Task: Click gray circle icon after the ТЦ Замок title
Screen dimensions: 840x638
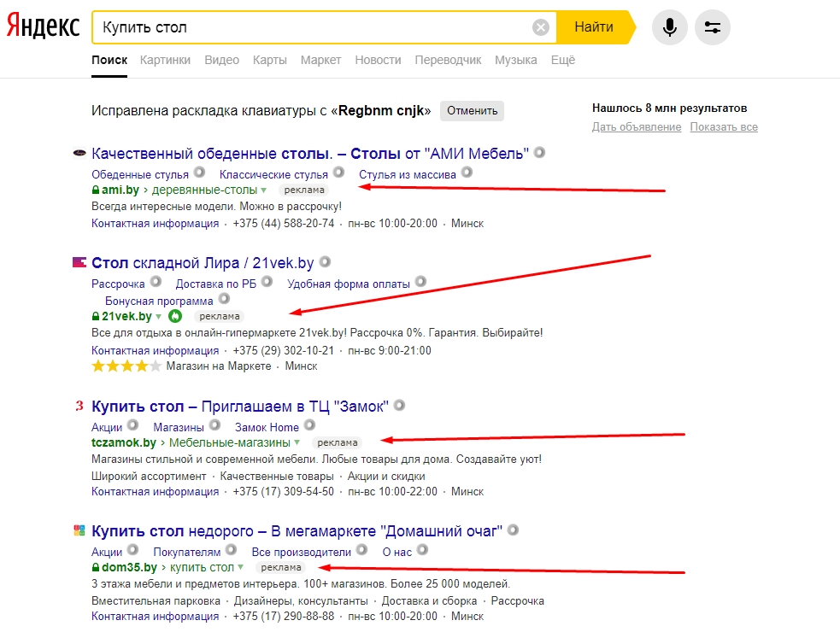Action: [399, 405]
